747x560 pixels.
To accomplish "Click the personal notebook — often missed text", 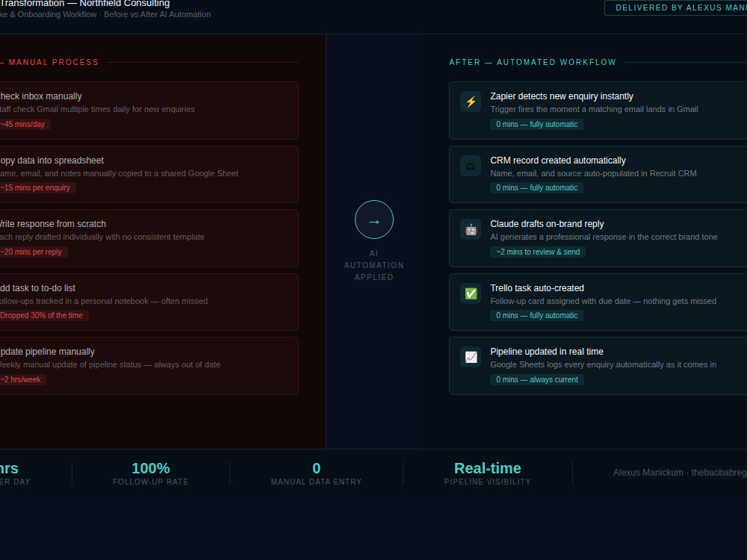I will [x=104, y=301].
